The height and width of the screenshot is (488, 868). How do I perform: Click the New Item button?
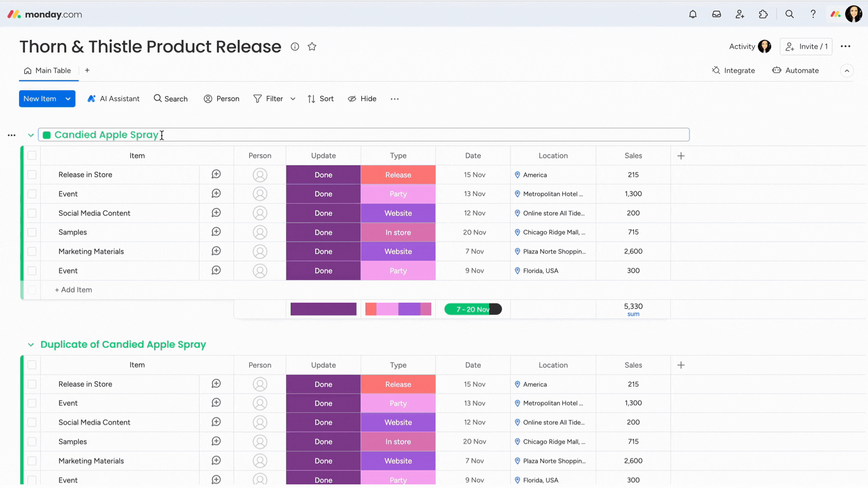tap(40, 99)
